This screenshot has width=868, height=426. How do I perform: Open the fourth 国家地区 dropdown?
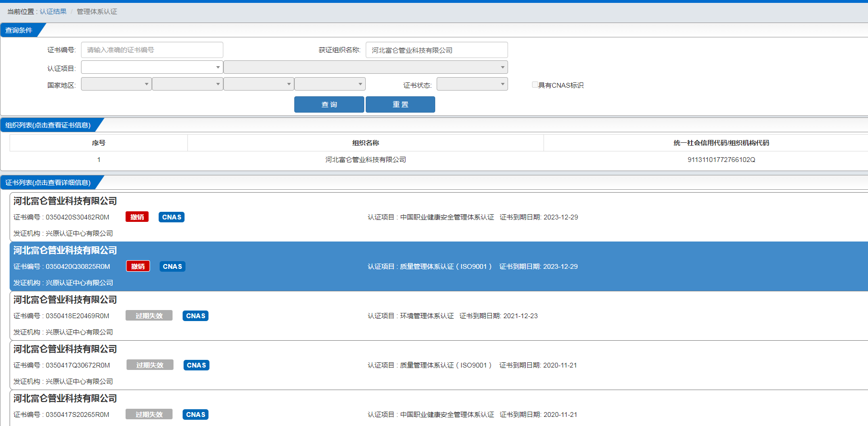point(330,84)
